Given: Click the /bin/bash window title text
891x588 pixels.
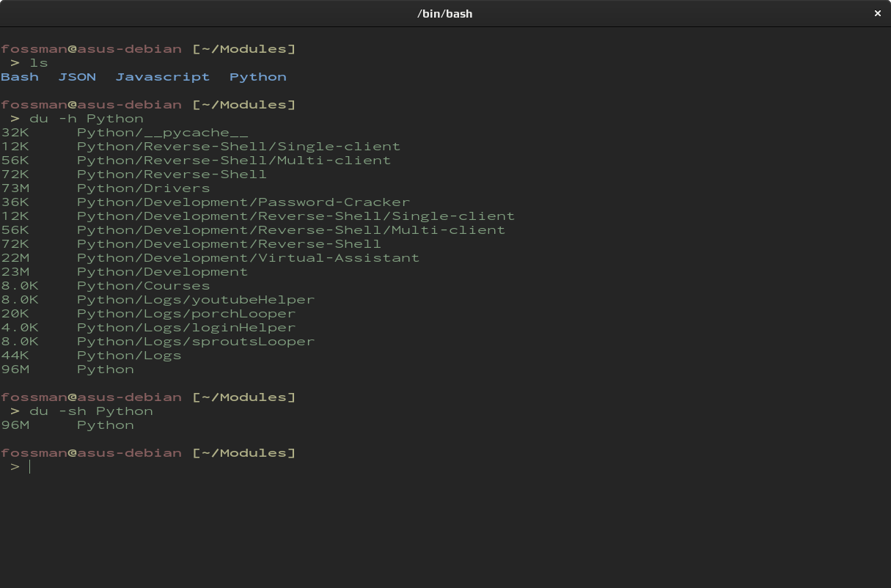Looking at the screenshot, I should 444,13.
